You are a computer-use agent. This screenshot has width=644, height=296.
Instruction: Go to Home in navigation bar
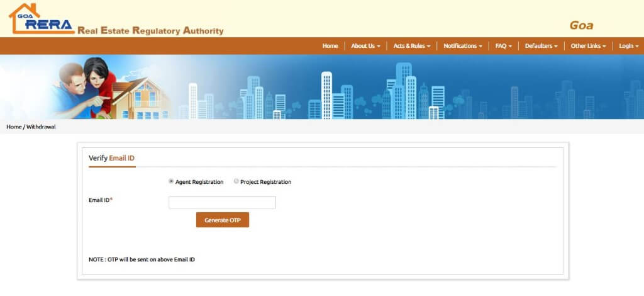330,46
